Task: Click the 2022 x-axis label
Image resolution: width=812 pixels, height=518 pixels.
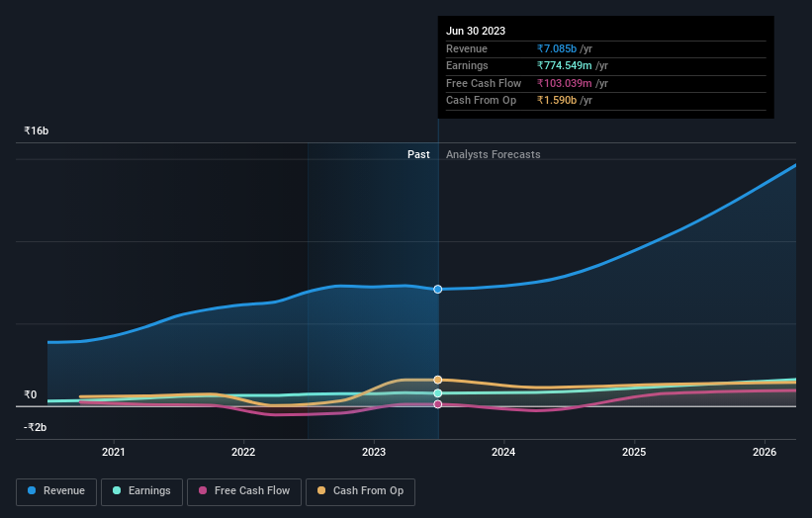Action: [x=243, y=452]
